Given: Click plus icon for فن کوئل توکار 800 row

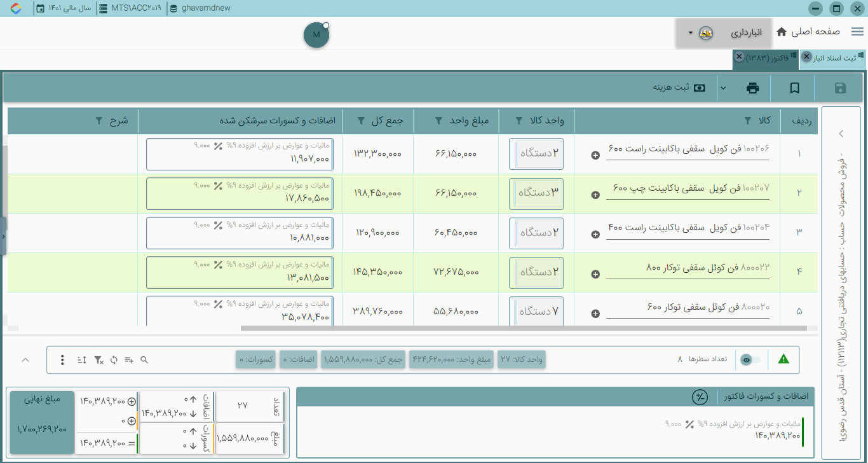Looking at the screenshot, I should 595,274.
